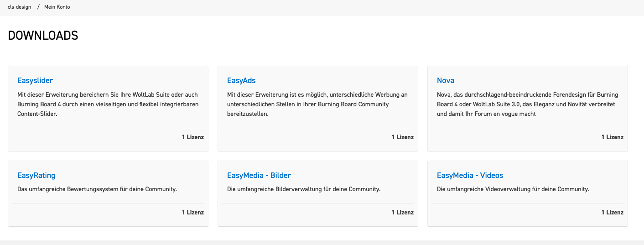Open the Easyslider download title
The image size is (644, 245).
click(35, 81)
